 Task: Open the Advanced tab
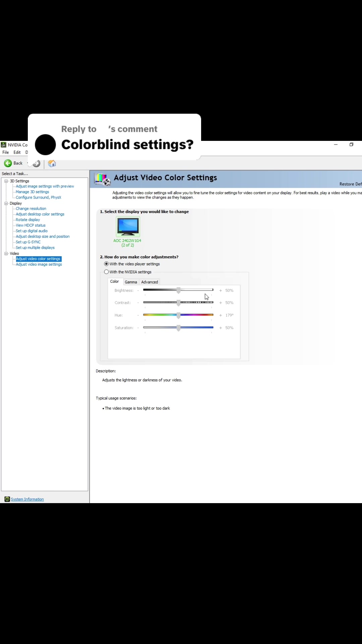click(149, 282)
